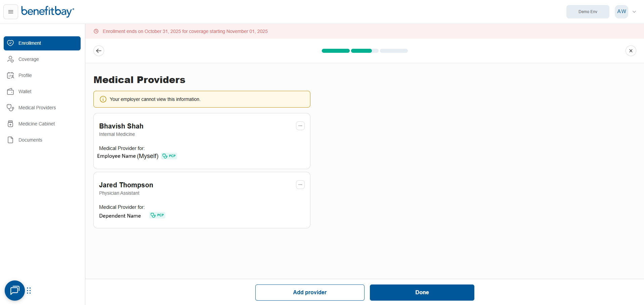Open options menu for Bhavish Shah
Image resolution: width=644 pixels, height=305 pixels.
tap(300, 126)
